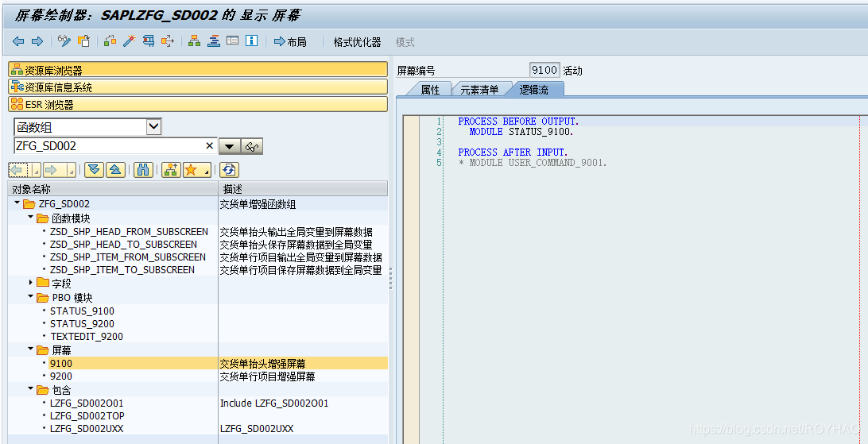Click the tree navigation Forward arrow

[52, 170]
